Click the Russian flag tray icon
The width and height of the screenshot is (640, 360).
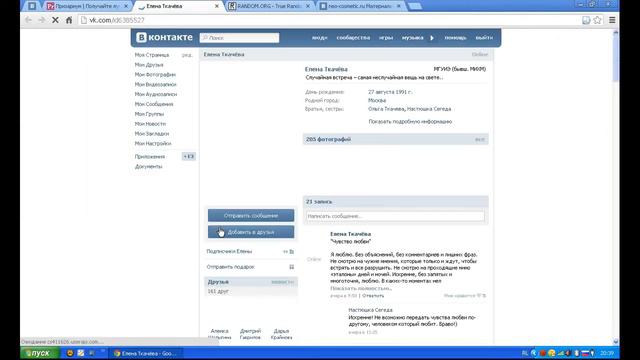pyautogui.click(x=585, y=353)
